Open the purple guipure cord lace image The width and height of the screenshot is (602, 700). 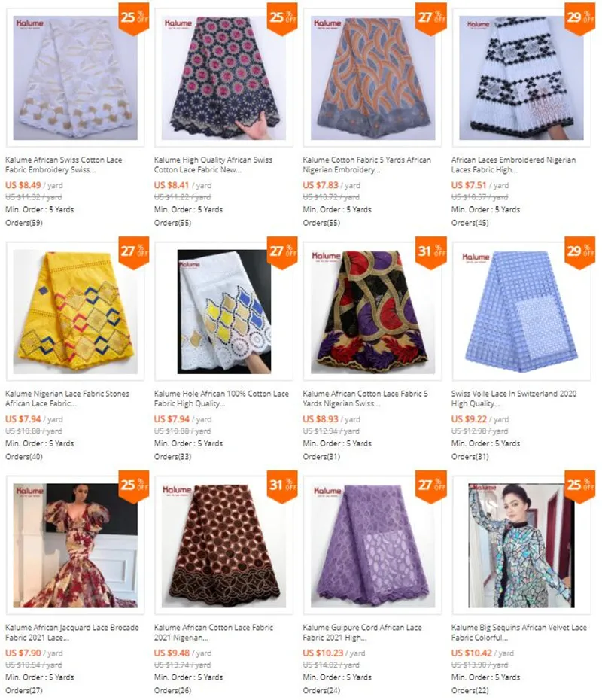(372, 546)
